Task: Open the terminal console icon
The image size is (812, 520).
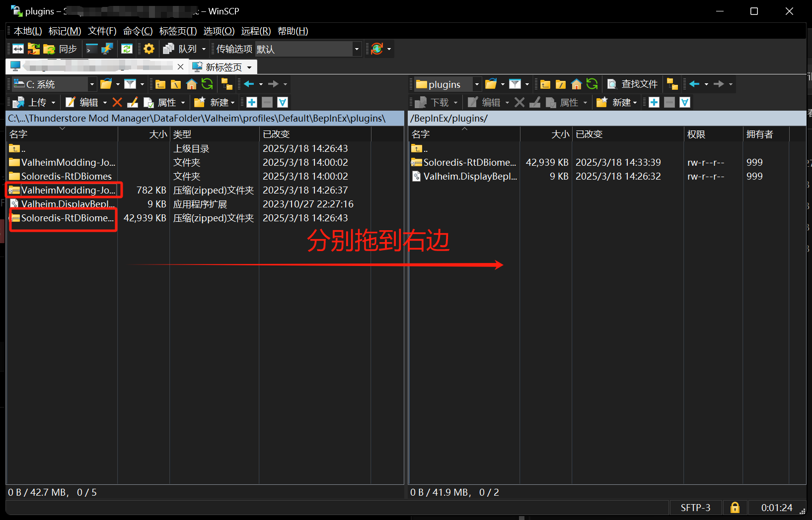Action: (x=92, y=49)
